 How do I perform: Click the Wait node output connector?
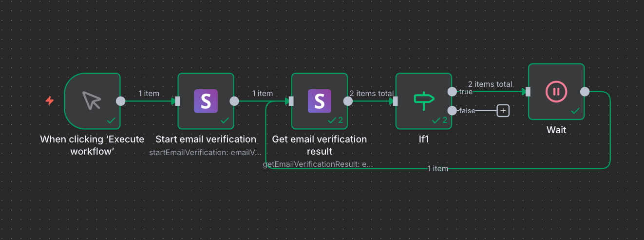pos(585,92)
